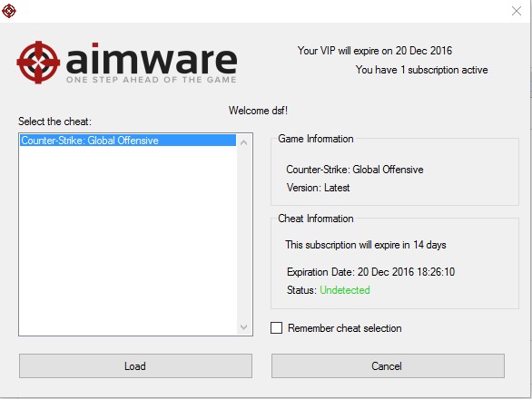This screenshot has width=532, height=399.
Task: Click the Cheat Information group title
Action: point(316,219)
